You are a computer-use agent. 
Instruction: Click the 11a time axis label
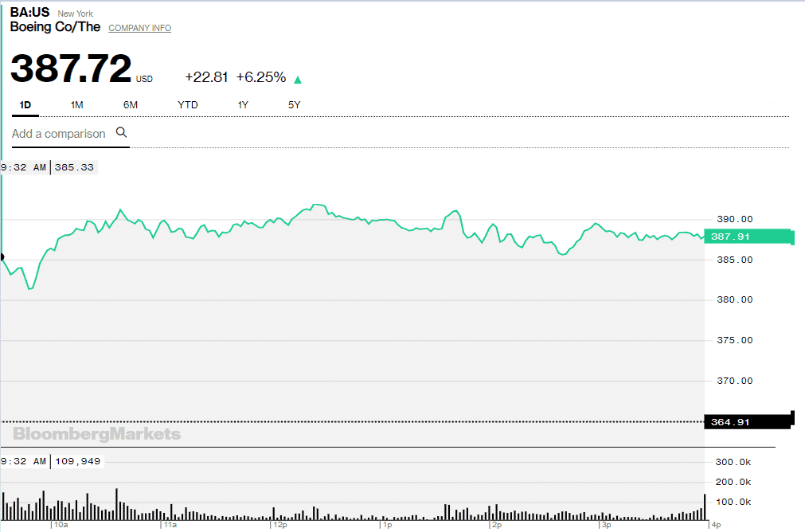(170, 525)
